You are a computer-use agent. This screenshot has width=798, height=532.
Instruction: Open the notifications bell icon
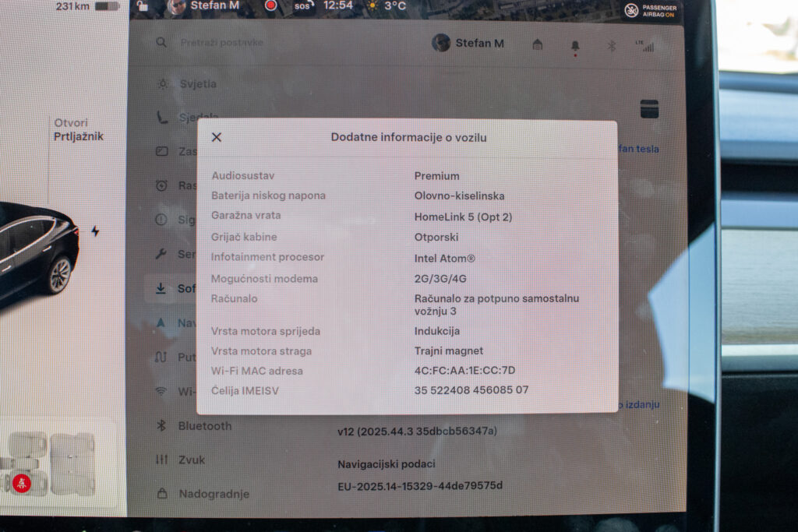click(575, 46)
